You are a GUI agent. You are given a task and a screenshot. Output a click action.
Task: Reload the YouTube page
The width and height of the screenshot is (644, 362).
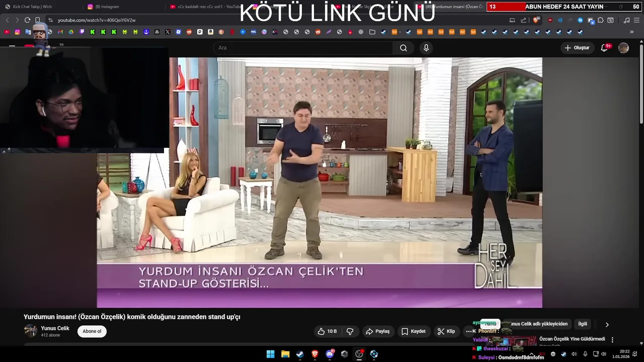(x=27, y=20)
